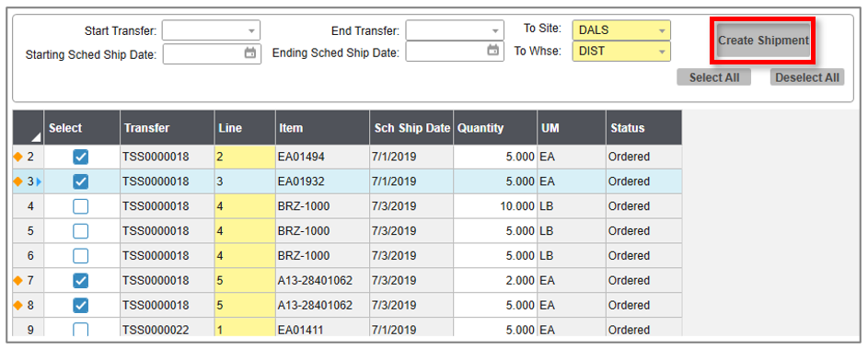Image resolution: width=868 pixels, height=349 pixels.
Task: Check Select box for BRZ-1000 quantity 10.000
Action: pyautogui.click(x=81, y=206)
